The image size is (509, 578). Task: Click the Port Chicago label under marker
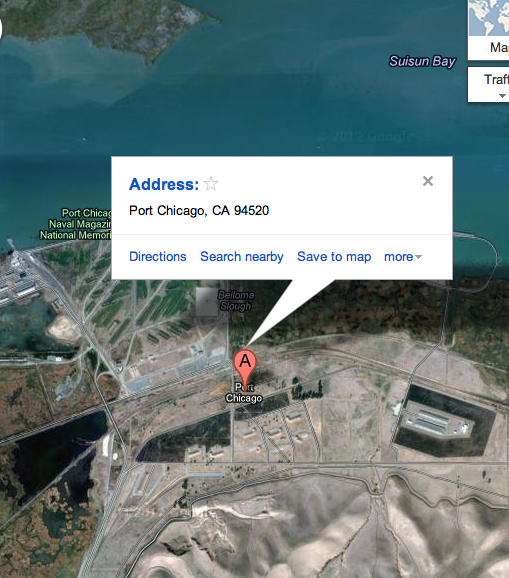(244, 393)
